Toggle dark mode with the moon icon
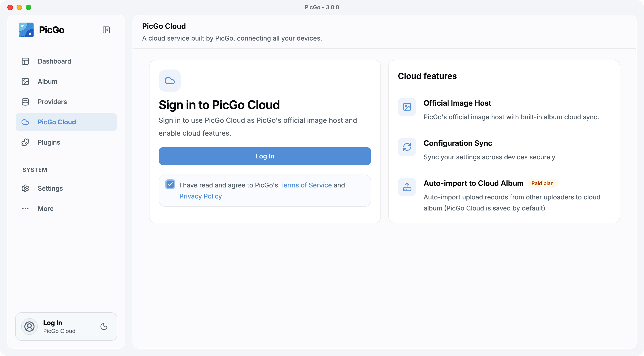Image resolution: width=644 pixels, height=356 pixels. [104, 327]
